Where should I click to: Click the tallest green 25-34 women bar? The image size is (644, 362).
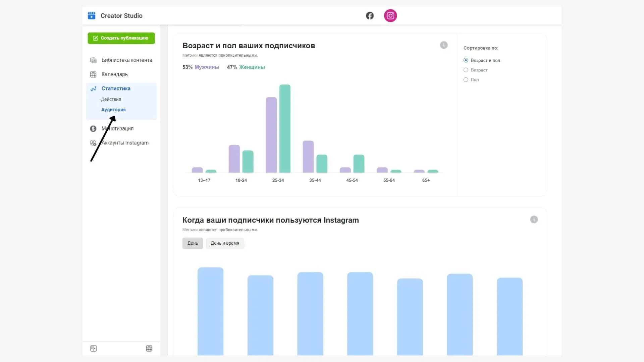tap(285, 129)
